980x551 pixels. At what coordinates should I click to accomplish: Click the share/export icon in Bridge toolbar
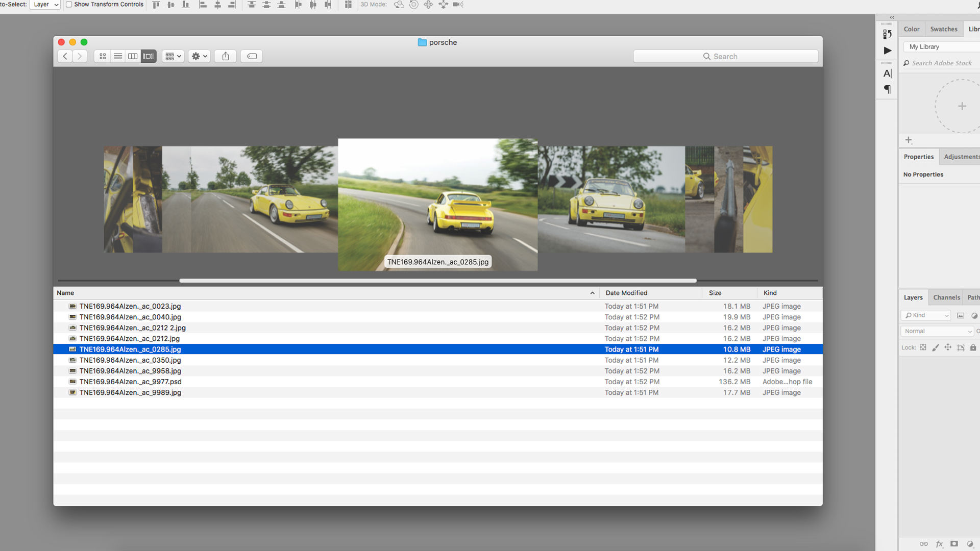(x=226, y=56)
